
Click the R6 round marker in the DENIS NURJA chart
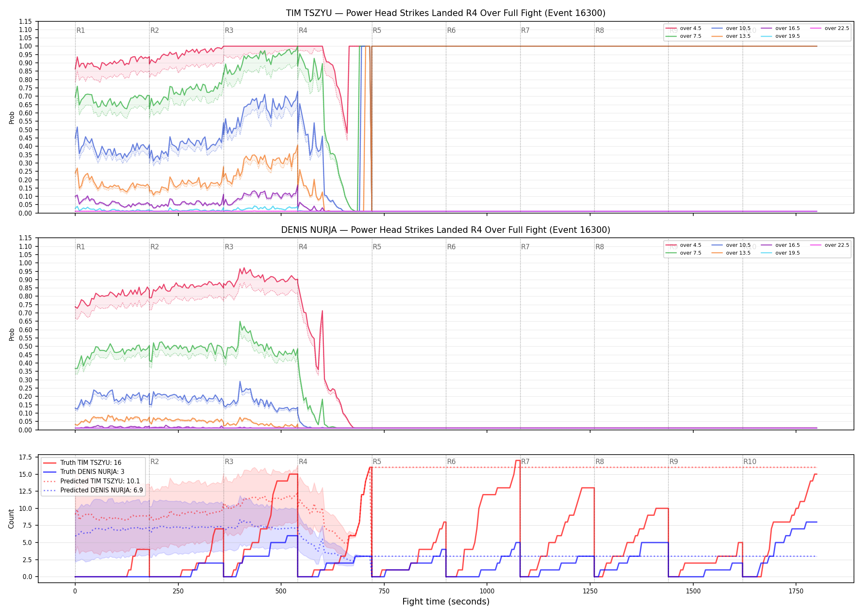(x=451, y=247)
